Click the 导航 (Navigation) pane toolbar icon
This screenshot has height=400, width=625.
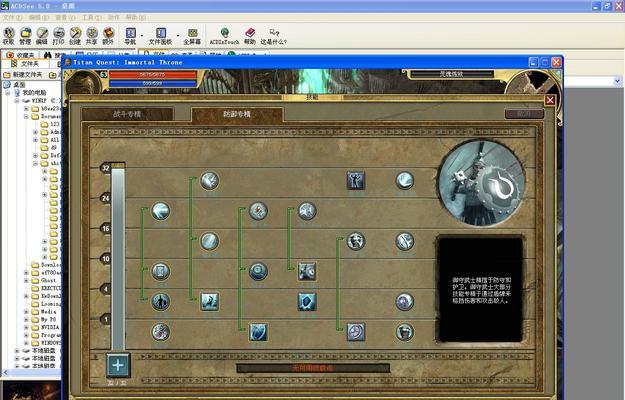coord(130,35)
